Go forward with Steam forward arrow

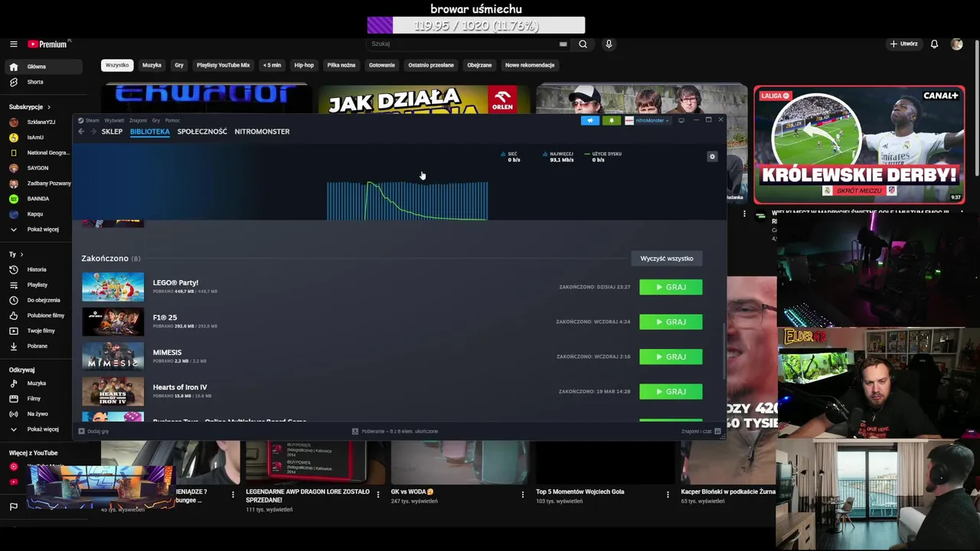[x=93, y=132]
